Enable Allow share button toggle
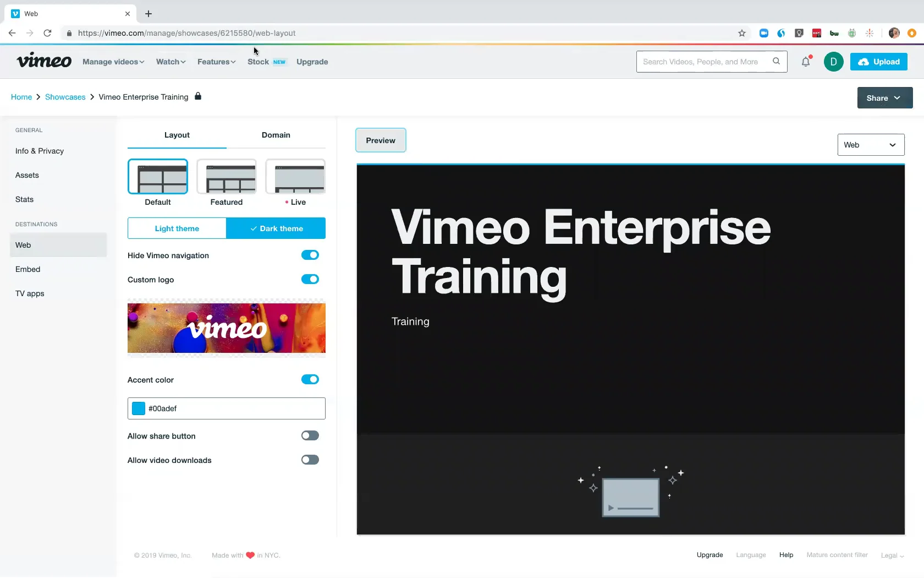The width and height of the screenshot is (924, 578). 310,435
